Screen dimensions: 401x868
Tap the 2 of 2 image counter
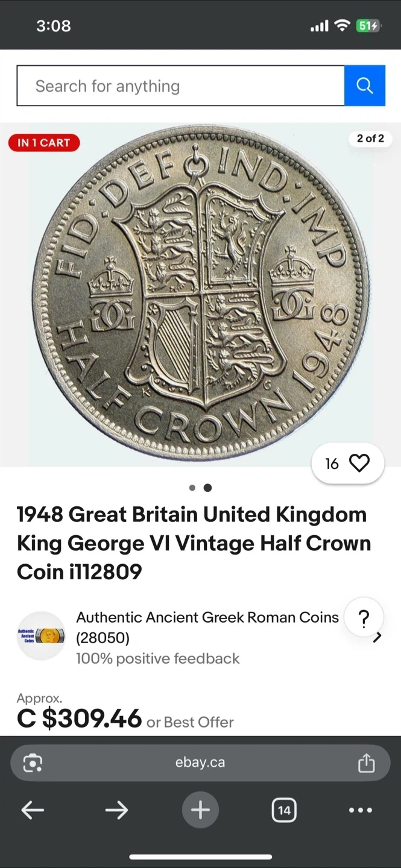[x=370, y=139]
